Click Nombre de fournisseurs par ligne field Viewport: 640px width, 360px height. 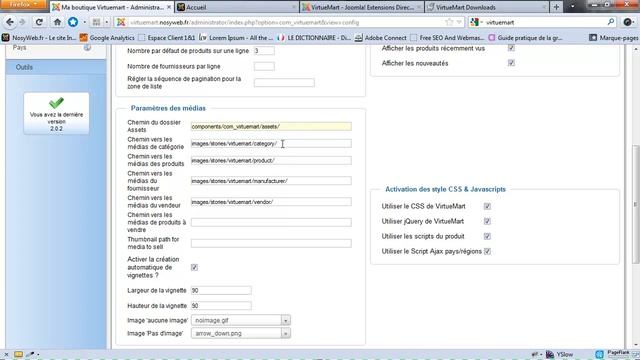pos(264,66)
